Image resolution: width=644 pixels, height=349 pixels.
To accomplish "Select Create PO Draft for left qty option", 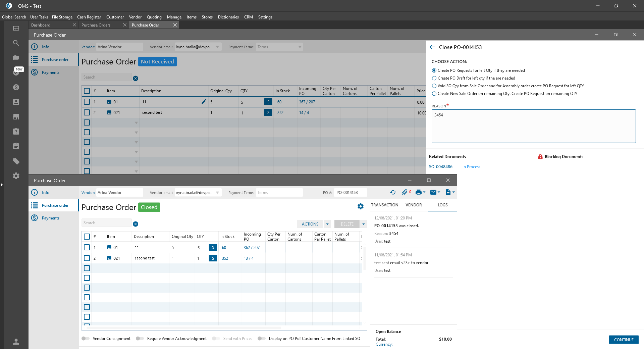I will 434,78.
